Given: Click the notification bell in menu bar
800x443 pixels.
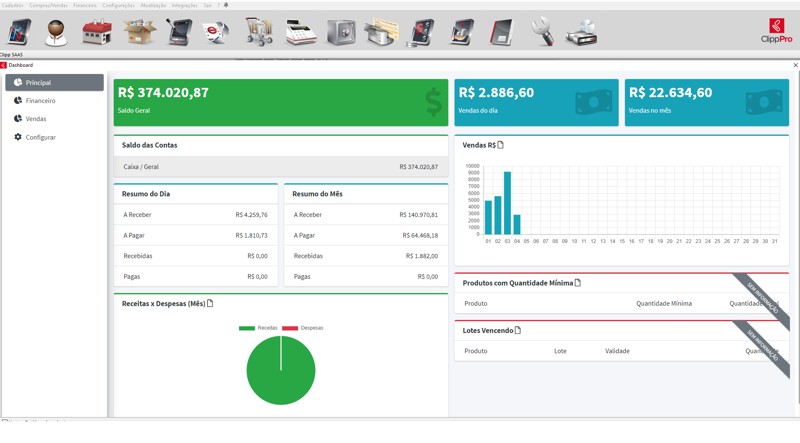Looking at the screenshot, I should tap(226, 5).
